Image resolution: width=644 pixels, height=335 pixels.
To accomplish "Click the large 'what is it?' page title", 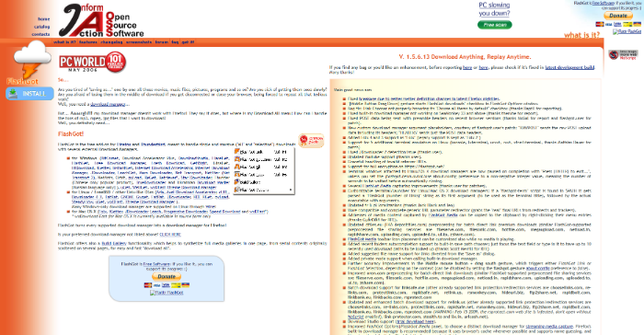I will point(581,35).
